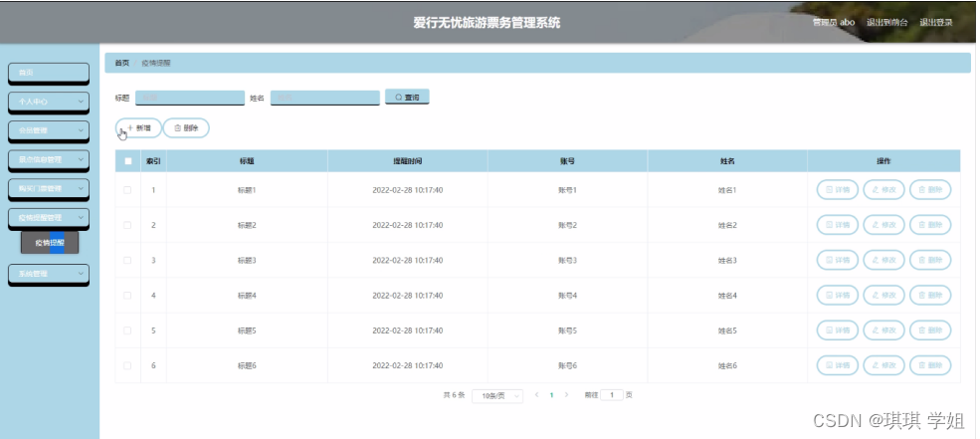Open 详情 for row 标题2
Viewport: 980px width, 439px height.
pos(837,225)
